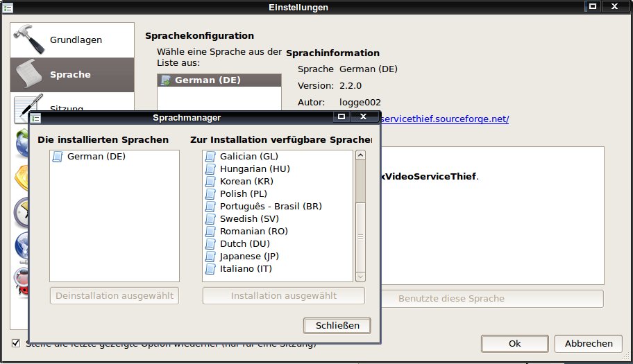
Task: Click the scroll icon for Sprache
Action: point(28,73)
